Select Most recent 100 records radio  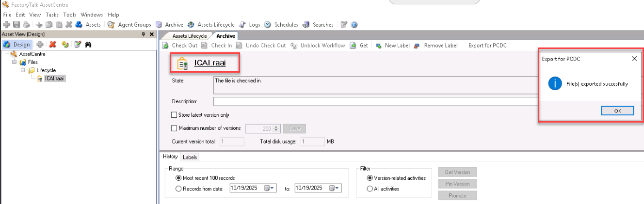[x=178, y=178]
